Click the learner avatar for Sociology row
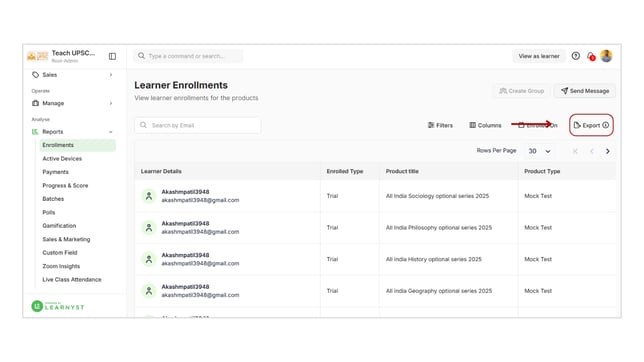Screen dimensions: 644x362 coord(149,196)
